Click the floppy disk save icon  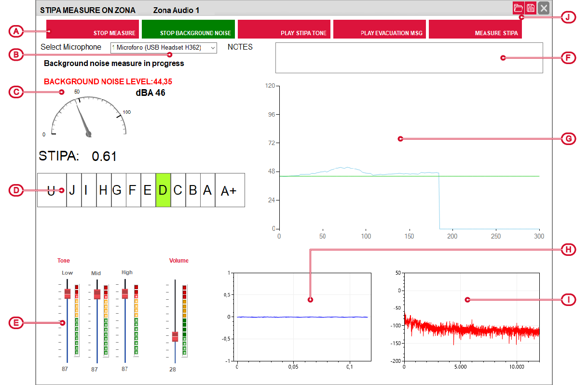[531, 8]
